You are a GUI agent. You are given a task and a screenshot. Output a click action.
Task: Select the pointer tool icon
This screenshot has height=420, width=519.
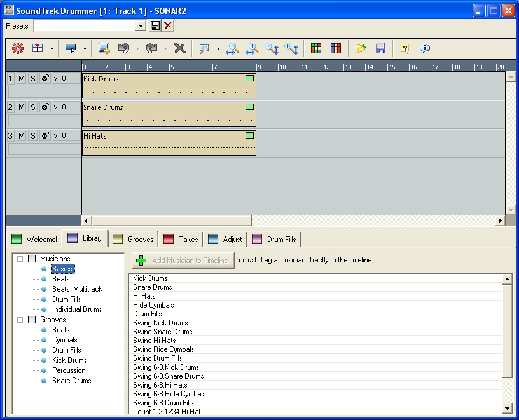[71, 48]
